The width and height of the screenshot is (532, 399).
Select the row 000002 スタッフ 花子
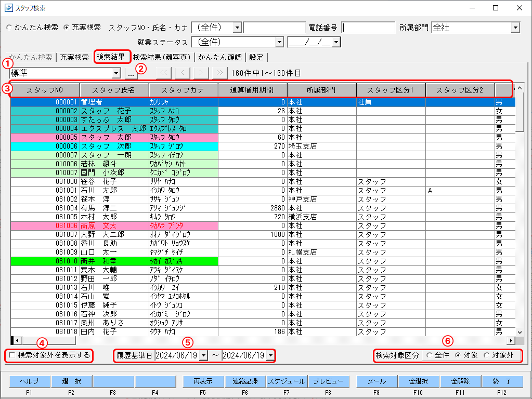coord(263,111)
